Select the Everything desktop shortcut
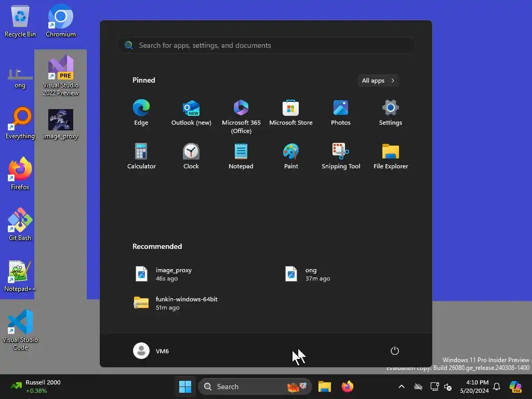The image size is (532, 399). [x=20, y=123]
